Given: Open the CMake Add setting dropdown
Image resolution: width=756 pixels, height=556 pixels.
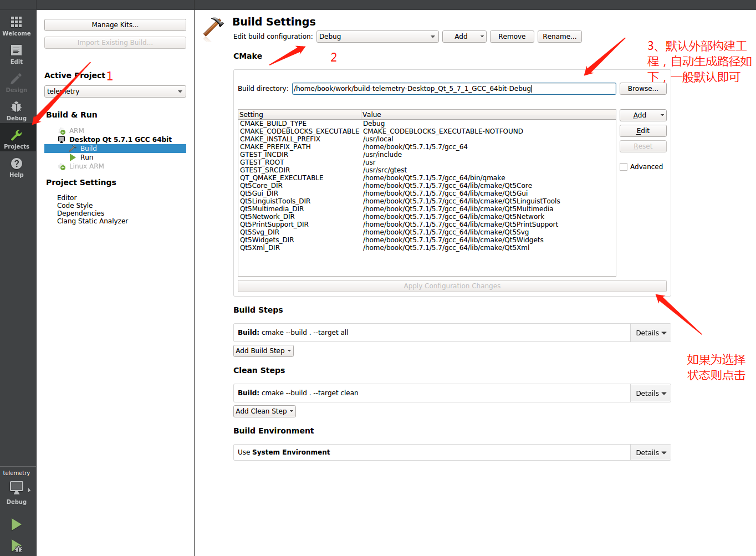Looking at the screenshot, I should [x=643, y=115].
